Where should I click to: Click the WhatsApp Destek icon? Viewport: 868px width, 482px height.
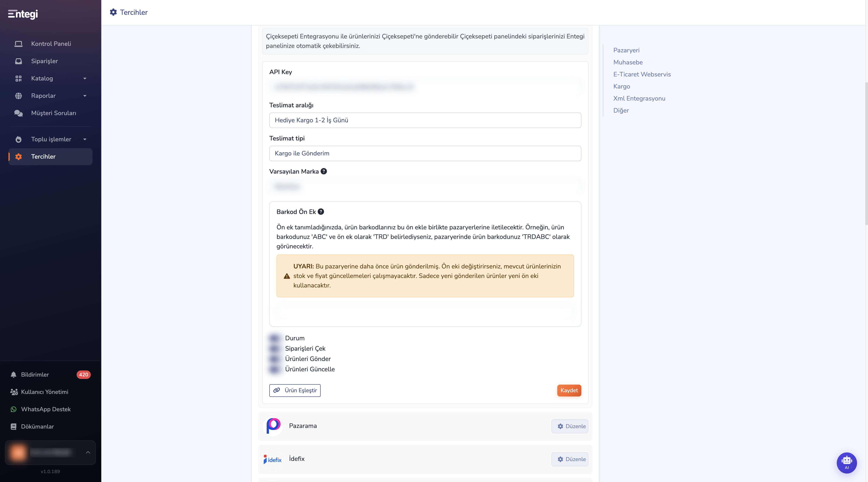14,409
